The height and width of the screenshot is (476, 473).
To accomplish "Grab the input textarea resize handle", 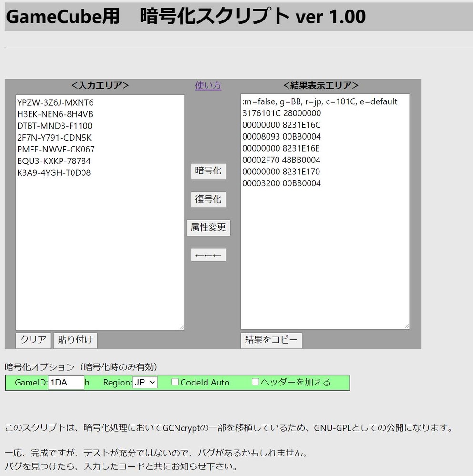I will click(x=181, y=327).
